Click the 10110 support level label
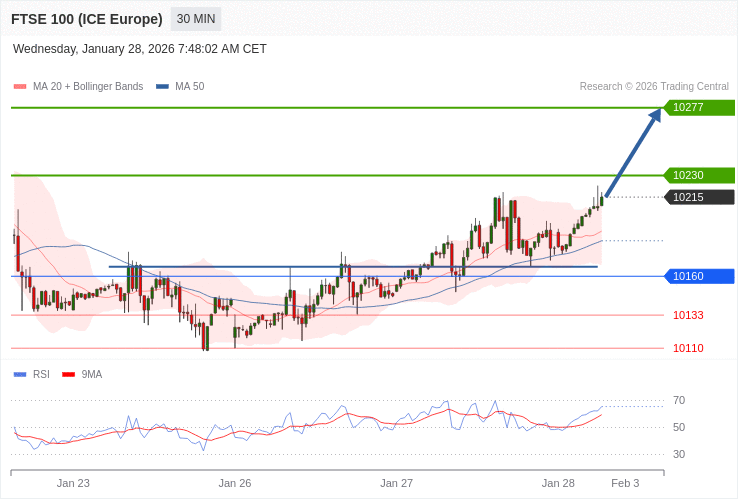 [x=688, y=348]
